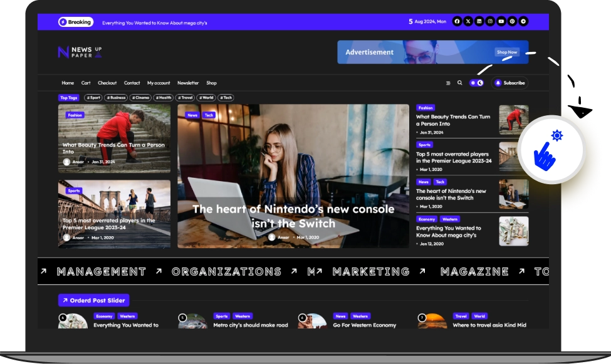Open the Pinterest social icon
The width and height of the screenshot is (611, 364).
pyautogui.click(x=513, y=21)
